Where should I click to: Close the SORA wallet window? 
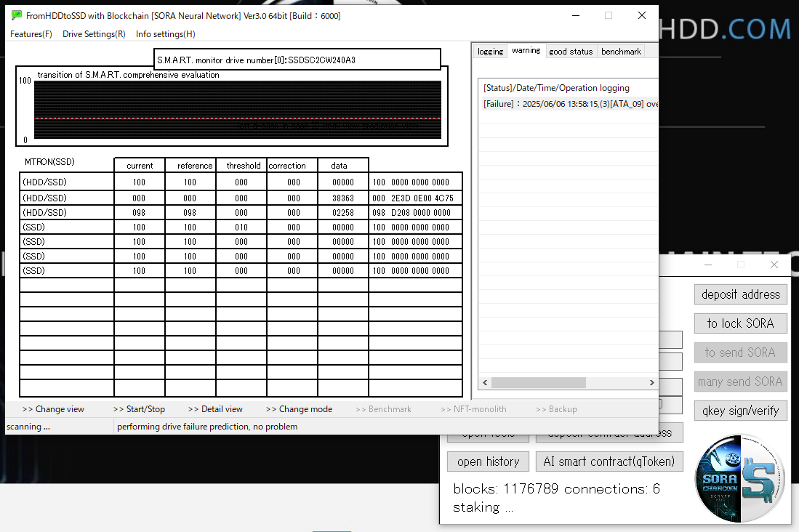774,265
